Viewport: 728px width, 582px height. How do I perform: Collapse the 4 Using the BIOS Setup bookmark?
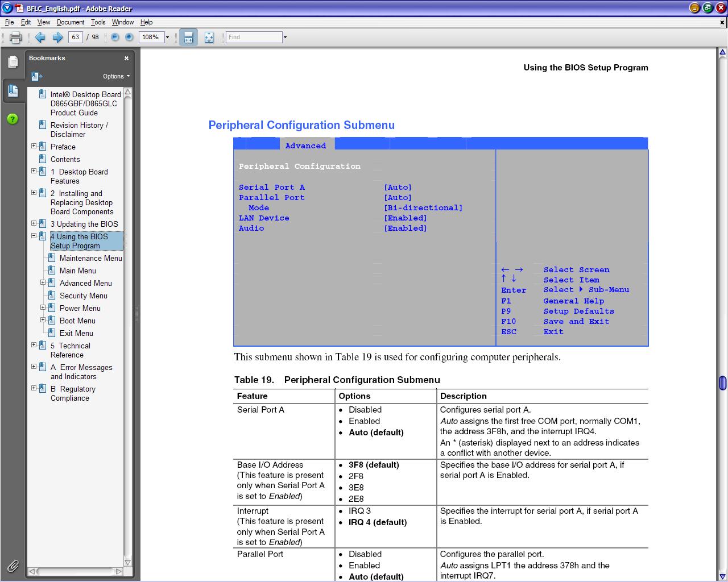[x=34, y=236]
